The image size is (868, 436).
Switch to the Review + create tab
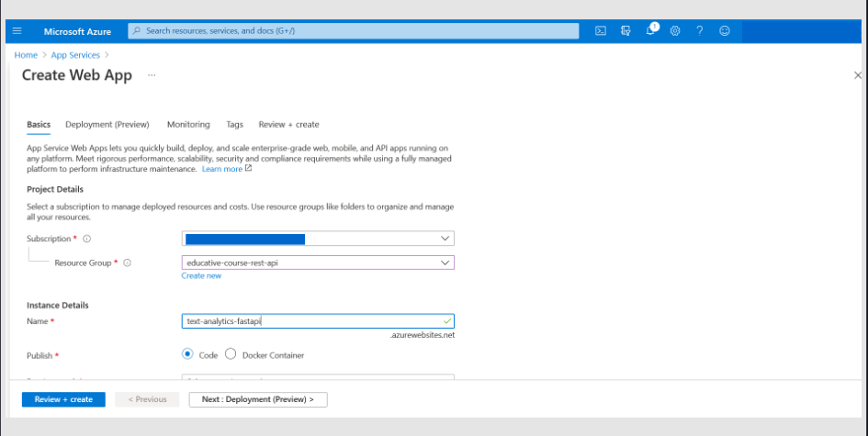[289, 125]
